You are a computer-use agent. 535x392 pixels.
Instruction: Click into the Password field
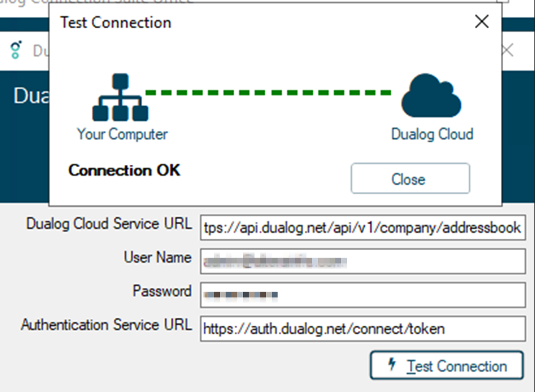coord(362,295)
